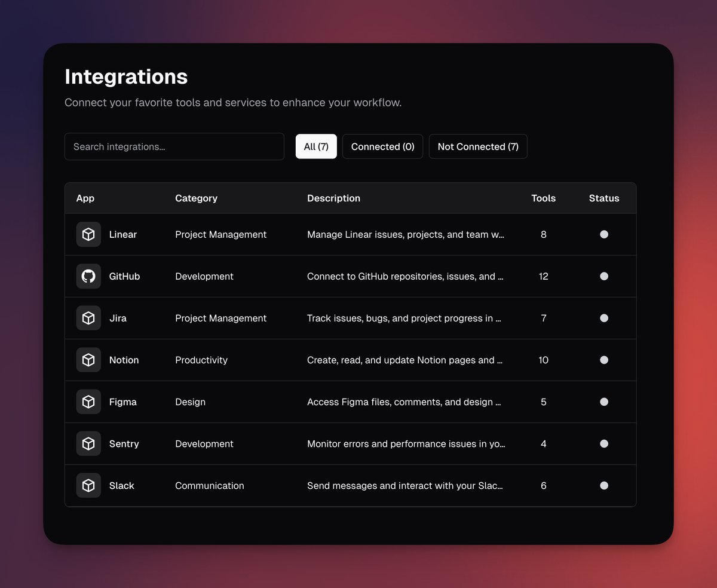Click the 'Access Figma files' description
The width and height of the screenshot is (717, 588).
coord(405,402)
